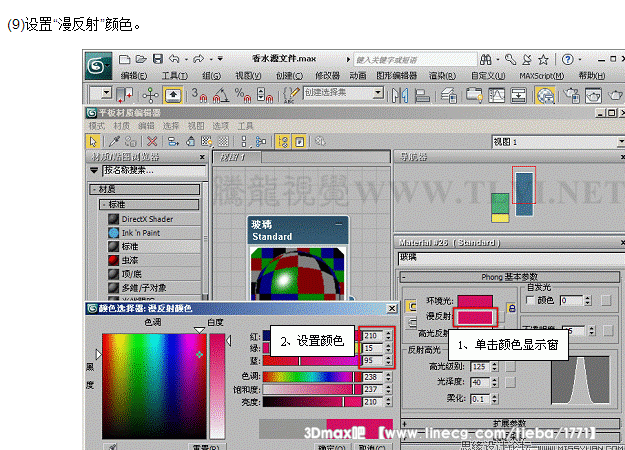625x450 pixels.
Task: Toggle the spinner snap icon
Action: pos(264,95)
